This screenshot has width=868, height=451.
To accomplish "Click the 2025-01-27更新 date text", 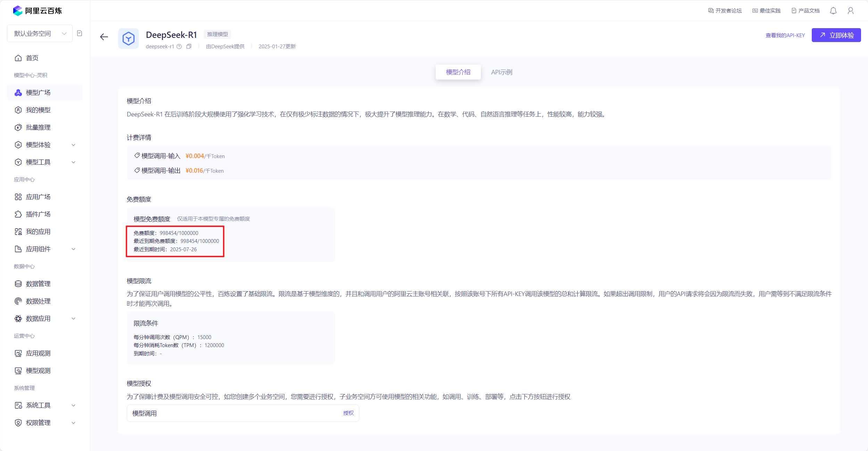I will tap(277, 47).
